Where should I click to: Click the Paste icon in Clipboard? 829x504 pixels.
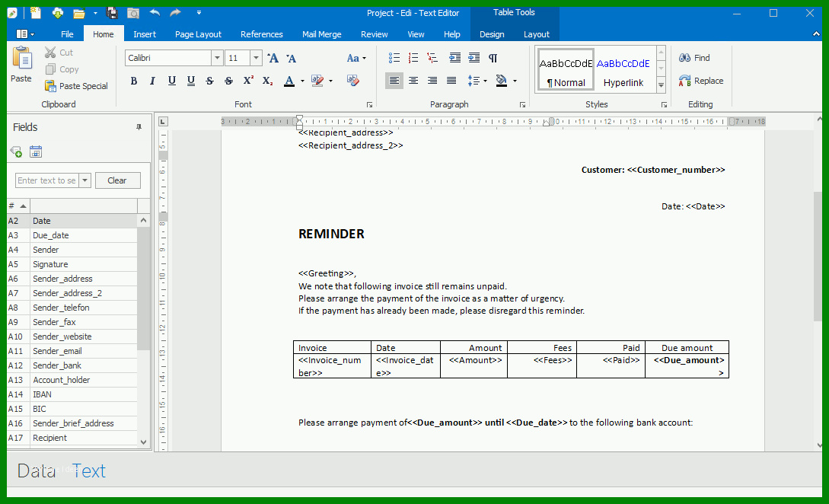tap(21, 58)
